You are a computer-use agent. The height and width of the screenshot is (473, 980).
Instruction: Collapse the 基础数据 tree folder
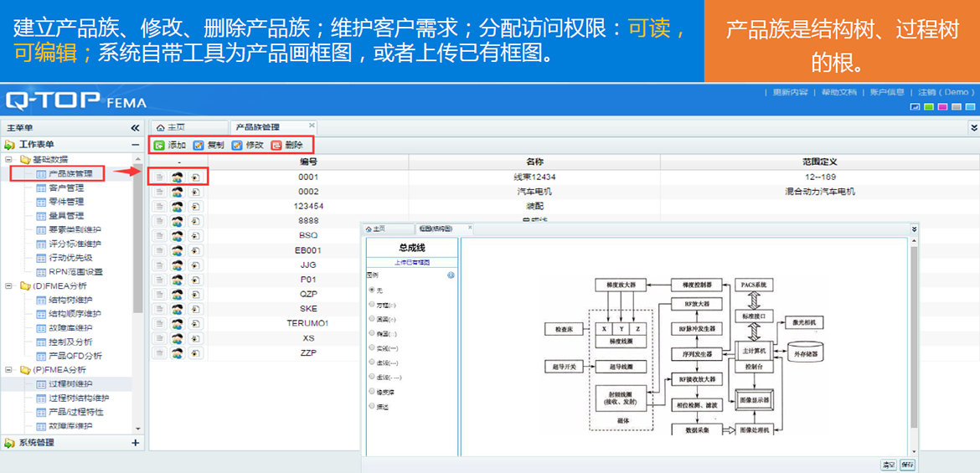coord(9,159)
